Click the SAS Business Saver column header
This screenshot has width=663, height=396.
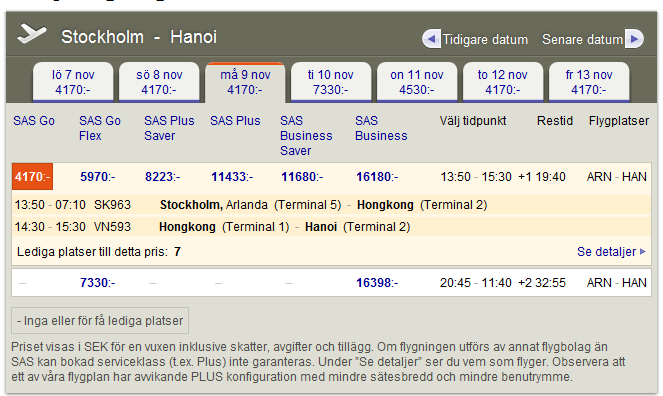[306, 136]
